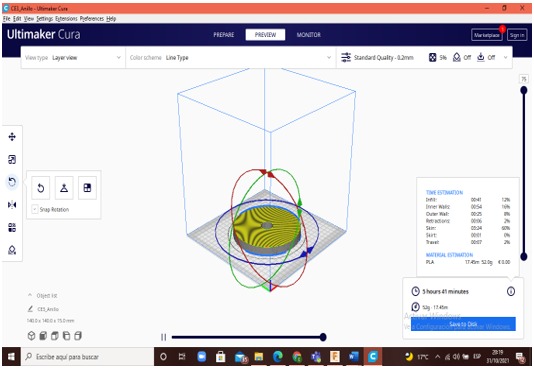Click the bottom handle of layer slider

(x=524, y=256)
